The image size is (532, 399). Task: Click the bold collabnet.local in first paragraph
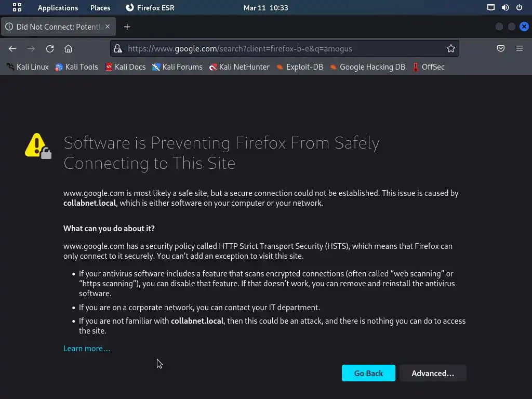point(89,203)
